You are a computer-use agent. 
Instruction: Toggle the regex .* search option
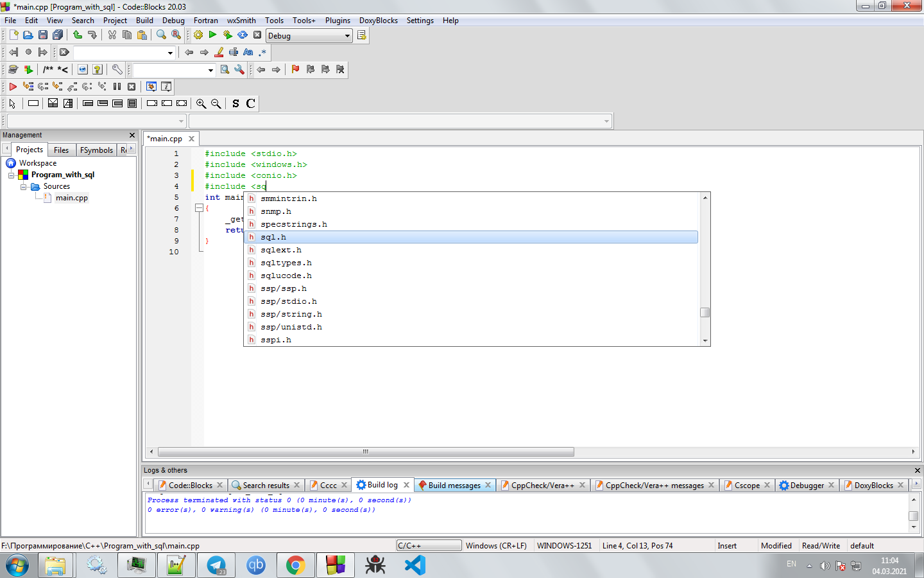coord(262,52)
